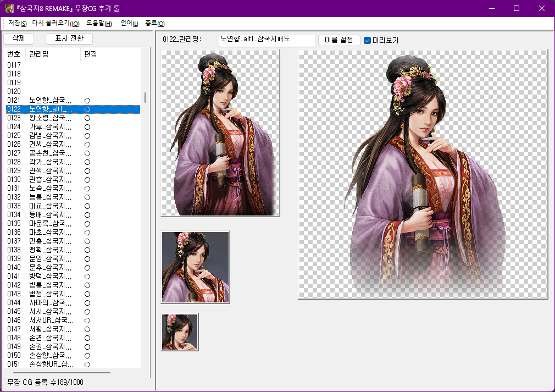Select row 0130 관흥
Image resolution: width=555 pixels, height=392 pixels.
73,180
